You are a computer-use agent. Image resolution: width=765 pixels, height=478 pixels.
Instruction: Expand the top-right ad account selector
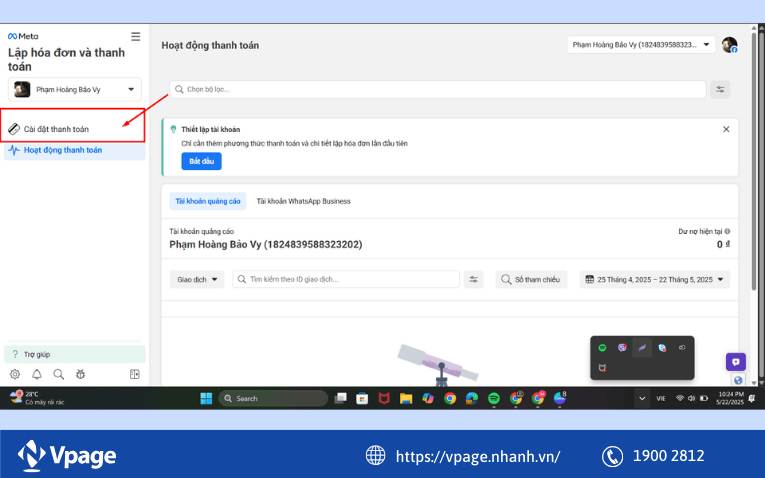click(641, 44)
